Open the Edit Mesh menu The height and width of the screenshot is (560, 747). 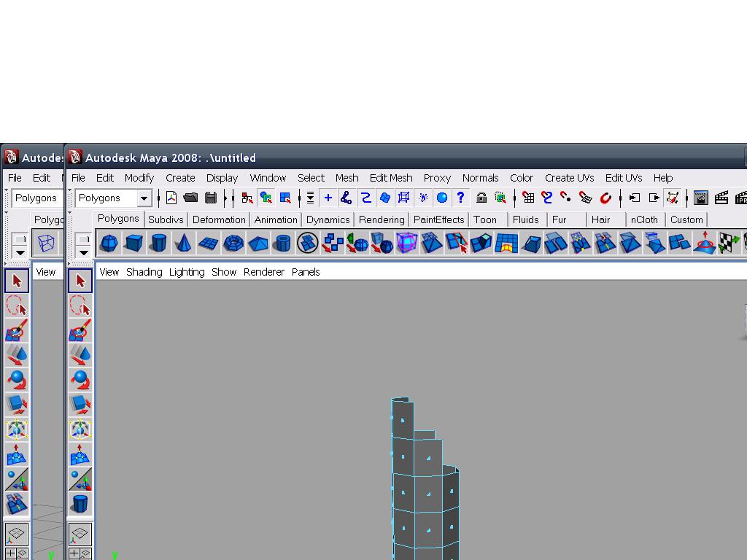click(391, 178)
